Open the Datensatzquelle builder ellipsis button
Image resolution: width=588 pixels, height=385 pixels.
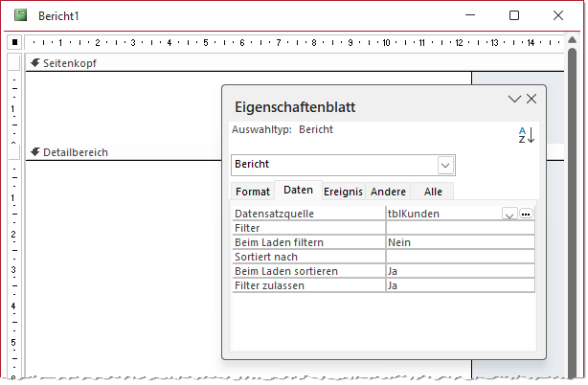(526, 215)
